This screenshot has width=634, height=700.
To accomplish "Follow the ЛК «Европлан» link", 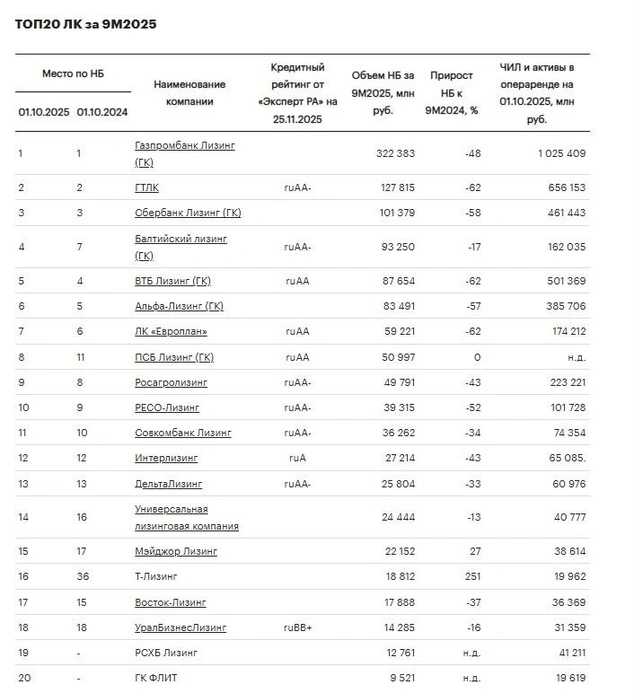I will pyautogui.click(x=171, y=331).
